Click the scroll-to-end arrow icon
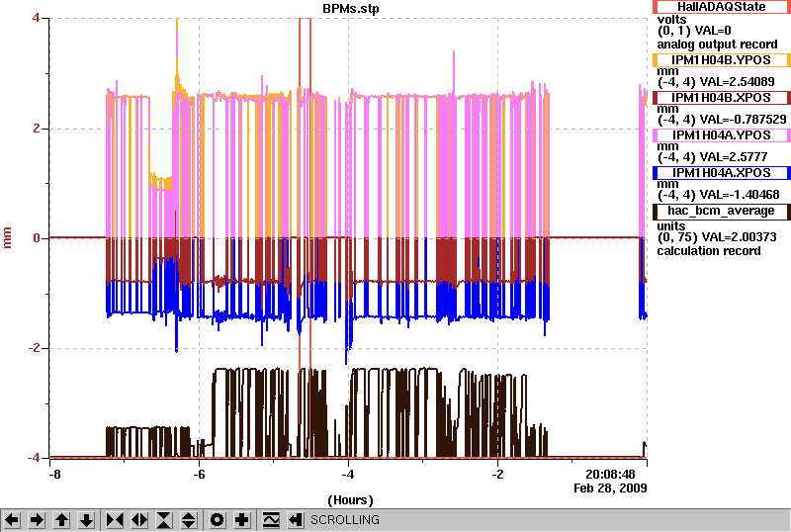This screenshot has width=791, height=532. (x=296, y=520)
